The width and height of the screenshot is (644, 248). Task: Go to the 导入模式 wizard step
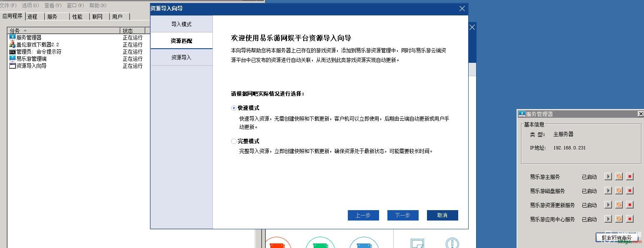tap(182, 24)
